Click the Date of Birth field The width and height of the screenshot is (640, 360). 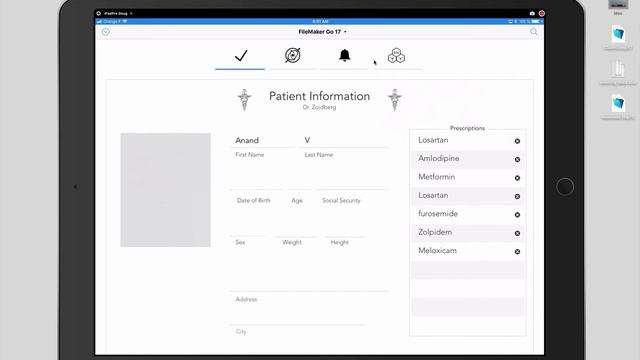[x=256, y=182]
